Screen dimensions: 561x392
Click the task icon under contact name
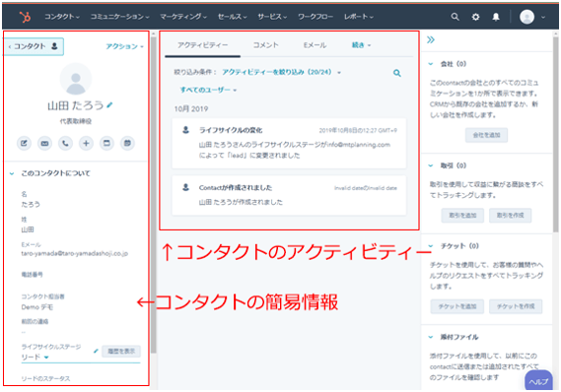pyautogui.click(x=106, y=143)
